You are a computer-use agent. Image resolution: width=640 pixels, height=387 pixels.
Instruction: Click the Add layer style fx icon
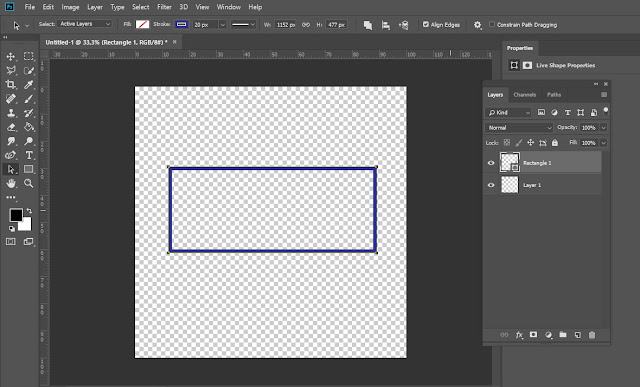519,335
